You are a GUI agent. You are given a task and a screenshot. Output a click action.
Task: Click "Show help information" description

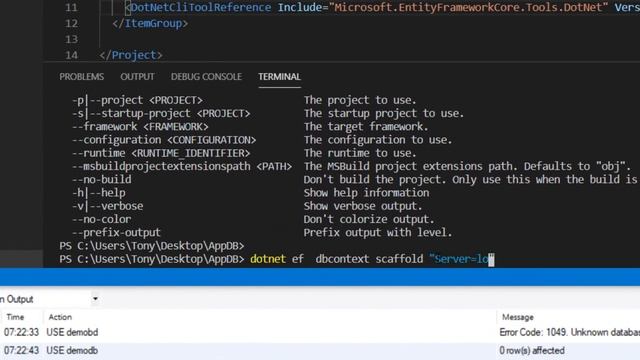tap(366, 193)
